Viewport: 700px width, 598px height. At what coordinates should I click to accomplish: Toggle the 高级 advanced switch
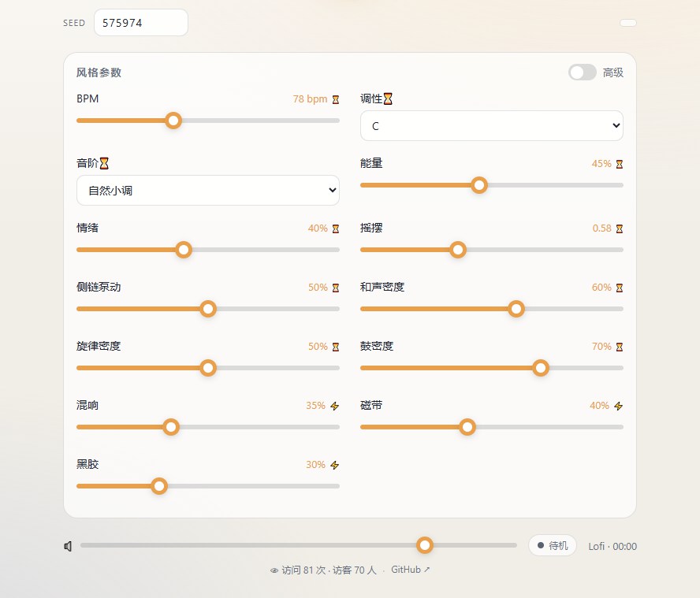tap(582, 72)
